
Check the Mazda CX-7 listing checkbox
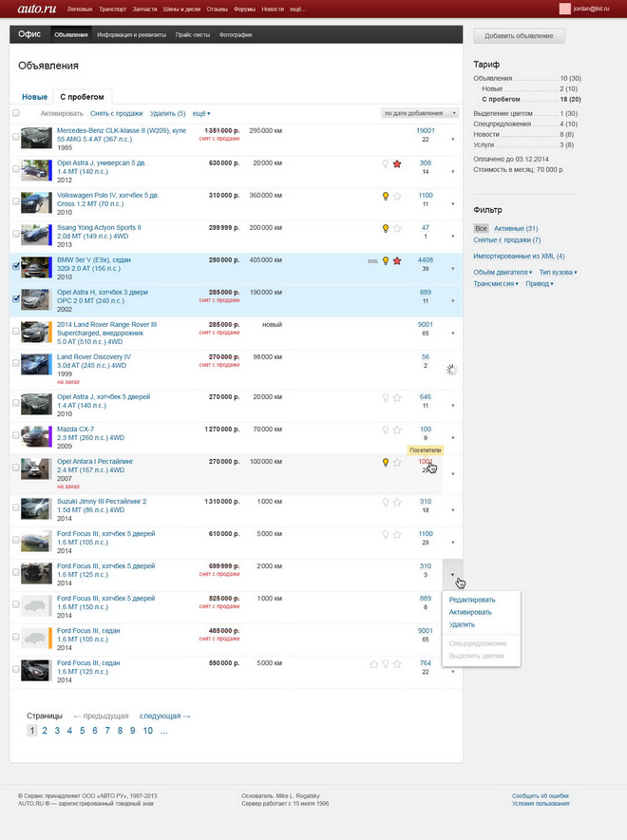tap(16, 435)
